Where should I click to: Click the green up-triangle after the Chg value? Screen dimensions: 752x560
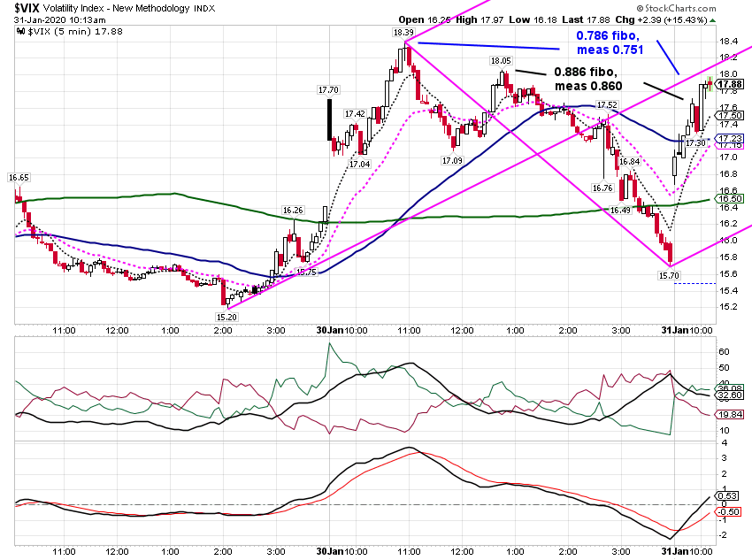click(x=713, y=20)
